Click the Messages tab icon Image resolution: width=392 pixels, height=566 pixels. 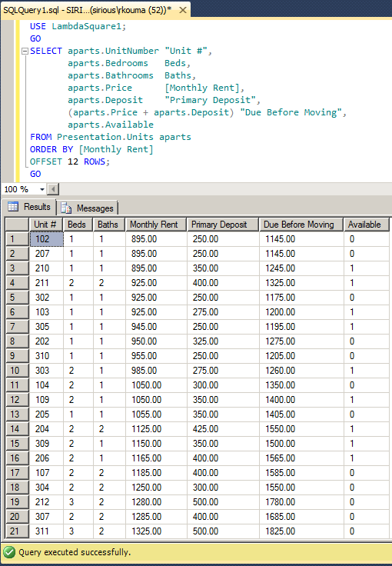pyautogui.click(x=66, y=208)
